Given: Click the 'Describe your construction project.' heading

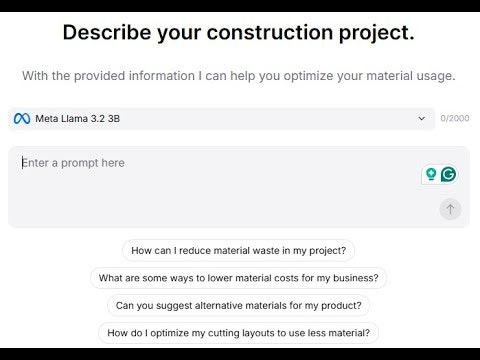Looking at the screenshot, I should click(x=239, y=33).
